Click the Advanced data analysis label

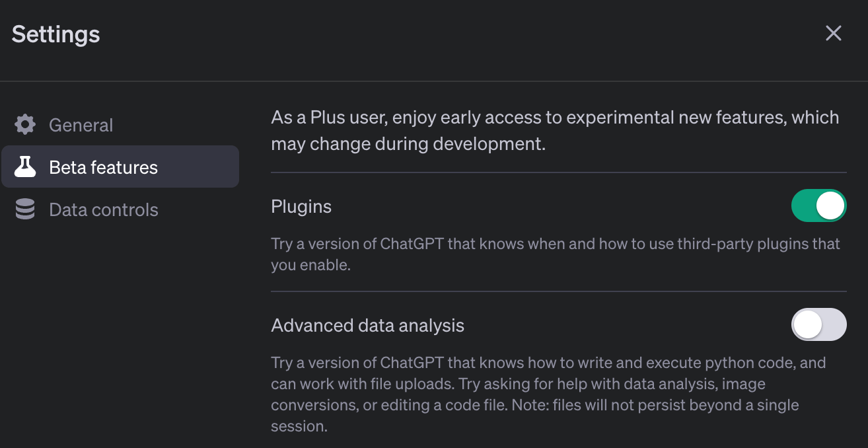[x=367, y=326]
